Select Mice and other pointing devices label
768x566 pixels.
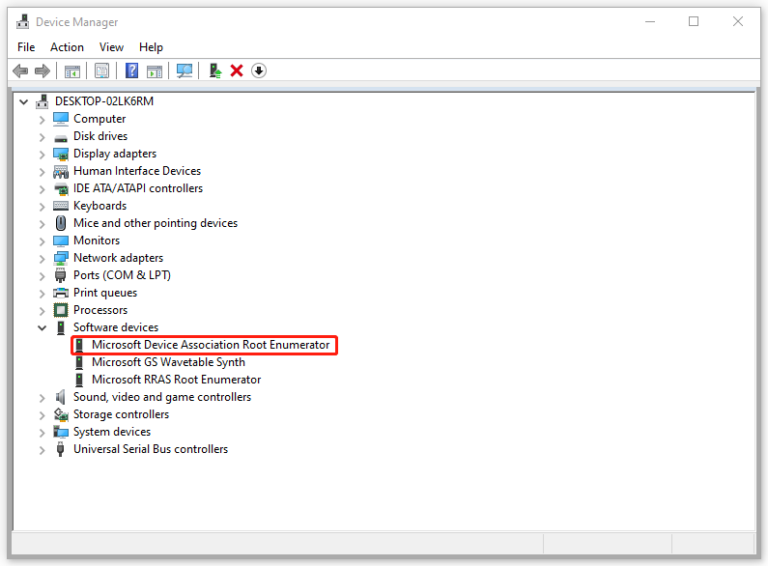(x=155, y=223)
